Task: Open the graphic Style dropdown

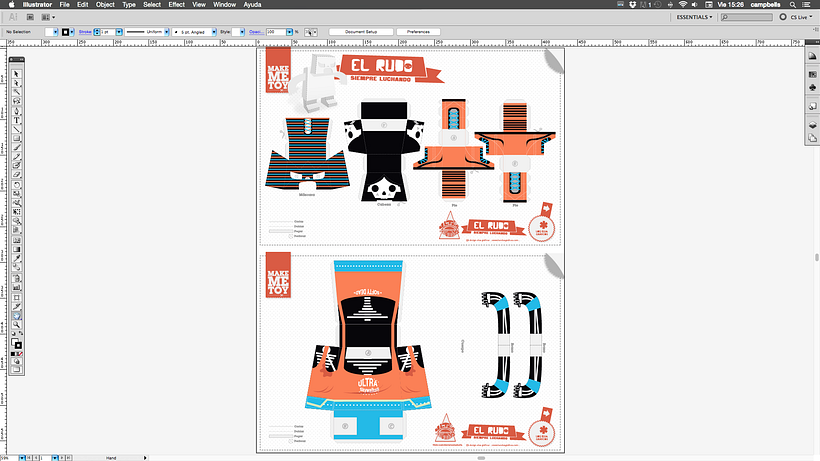Action: [x=242, y=32]
